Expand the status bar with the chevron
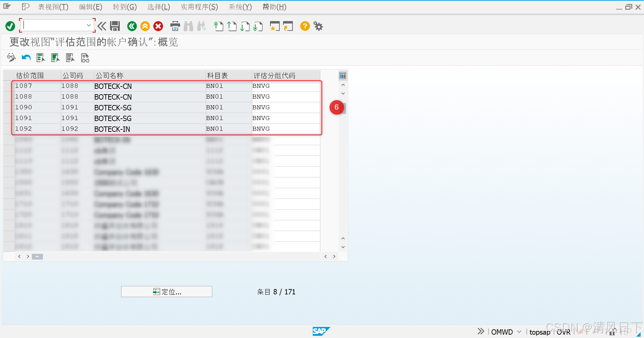 click(481, 331)
